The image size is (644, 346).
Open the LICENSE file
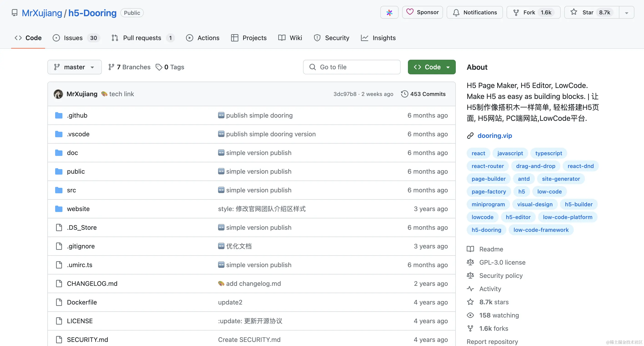(80, 321)
